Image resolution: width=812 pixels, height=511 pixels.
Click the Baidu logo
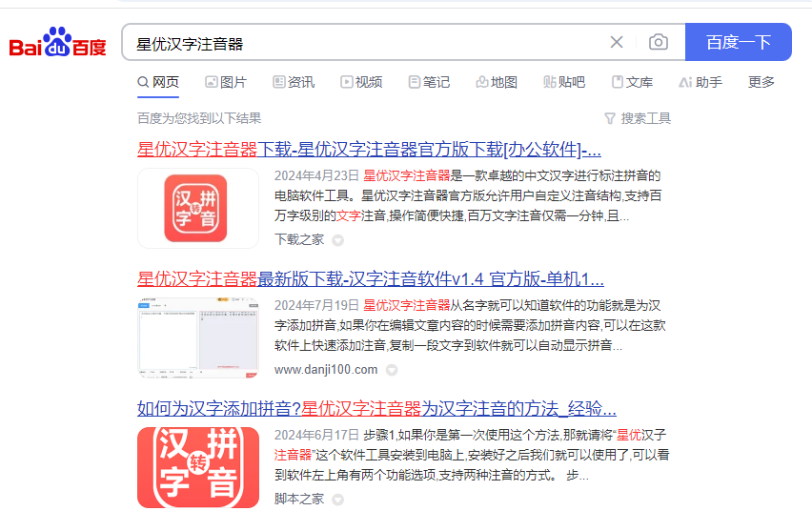pyautogui.click(x=57, y=42)
